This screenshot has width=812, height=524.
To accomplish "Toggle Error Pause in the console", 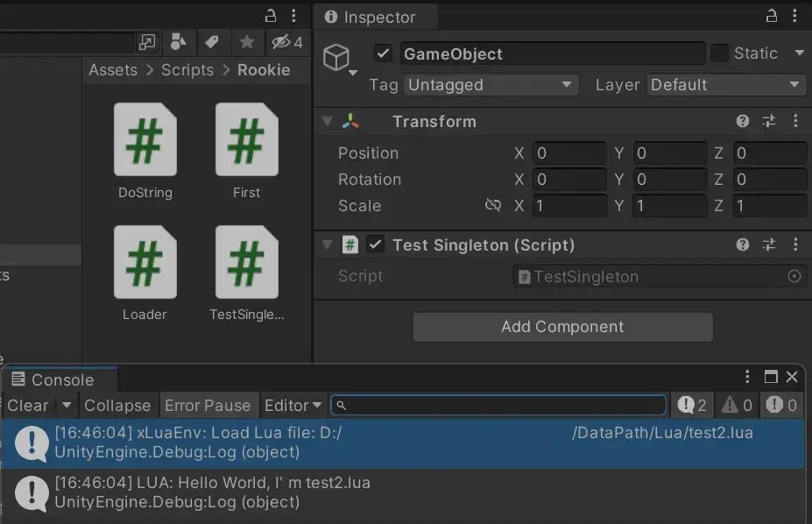I will (x=208, y=406).
